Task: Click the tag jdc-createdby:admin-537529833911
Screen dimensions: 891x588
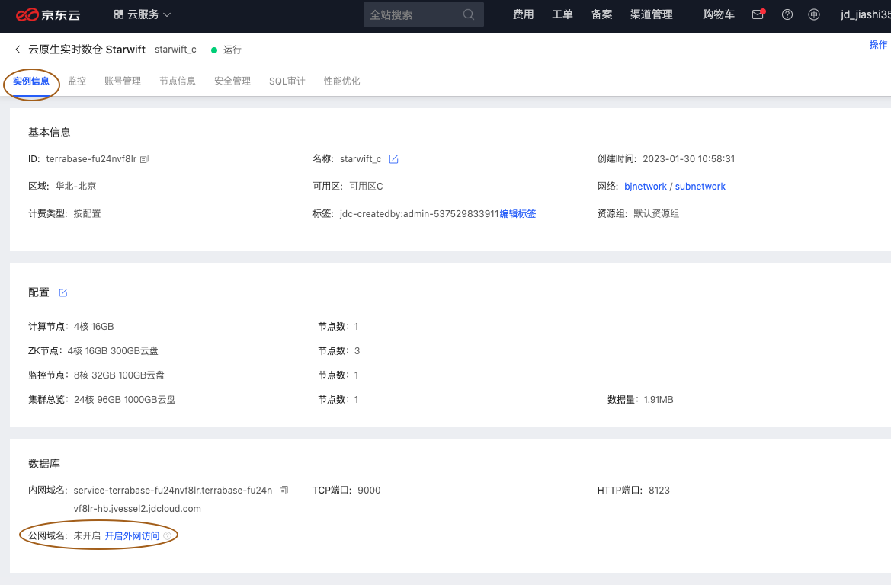Action: [x=419, y=213]
